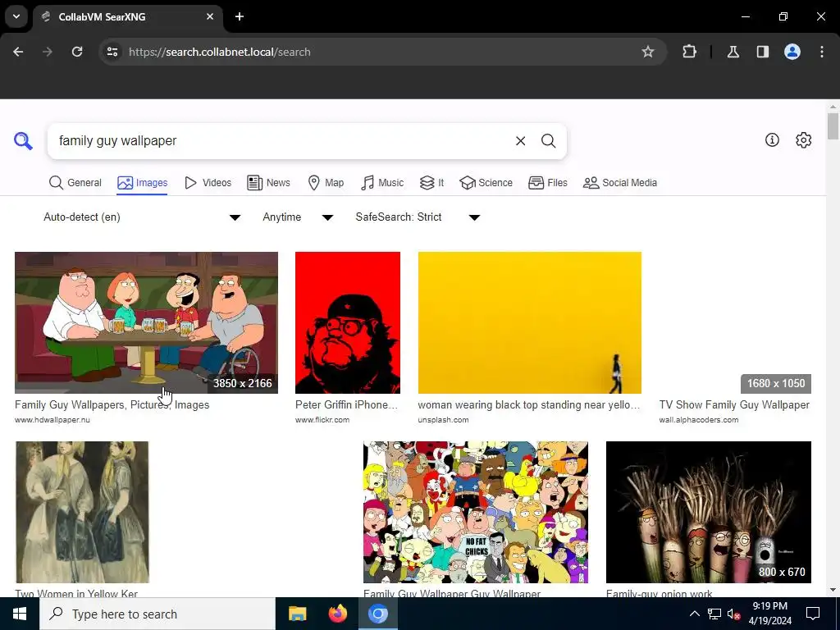Open a new browser tab
The height and width of the screenshot is (630, 840).
[x=240, y=16]
